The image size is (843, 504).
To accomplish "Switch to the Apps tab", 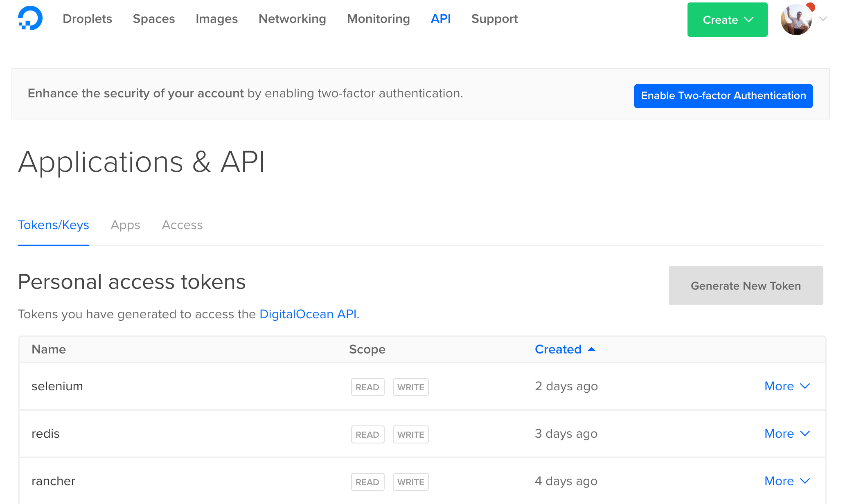I will [x=125, y=225].
